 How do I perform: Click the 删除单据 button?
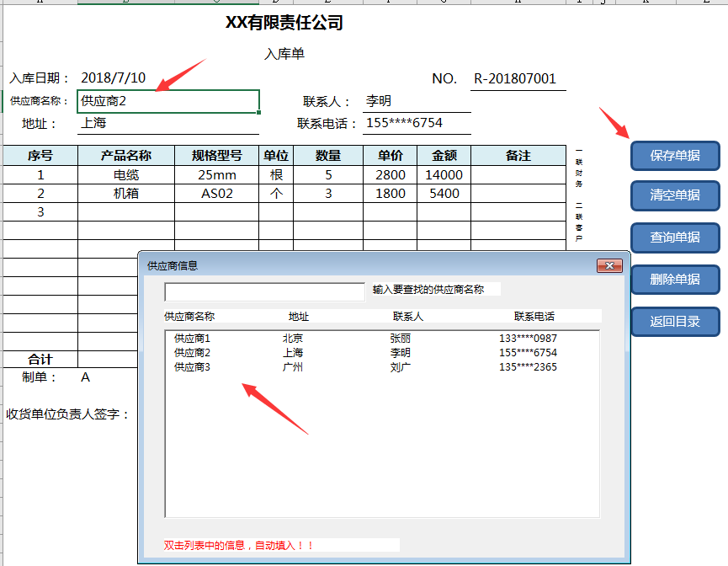coord(675,280)
